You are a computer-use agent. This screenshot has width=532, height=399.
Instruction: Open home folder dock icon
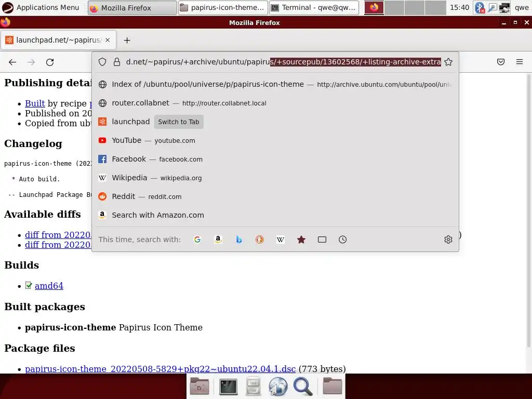332,387
